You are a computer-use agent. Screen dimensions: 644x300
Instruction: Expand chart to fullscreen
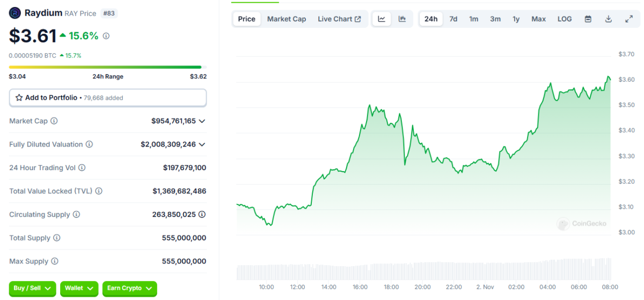(629, 19)
